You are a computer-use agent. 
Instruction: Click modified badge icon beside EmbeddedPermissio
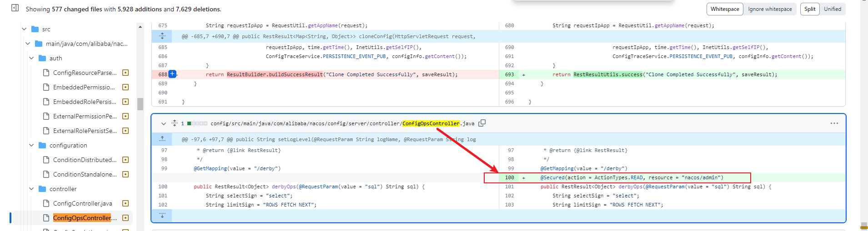126,87
